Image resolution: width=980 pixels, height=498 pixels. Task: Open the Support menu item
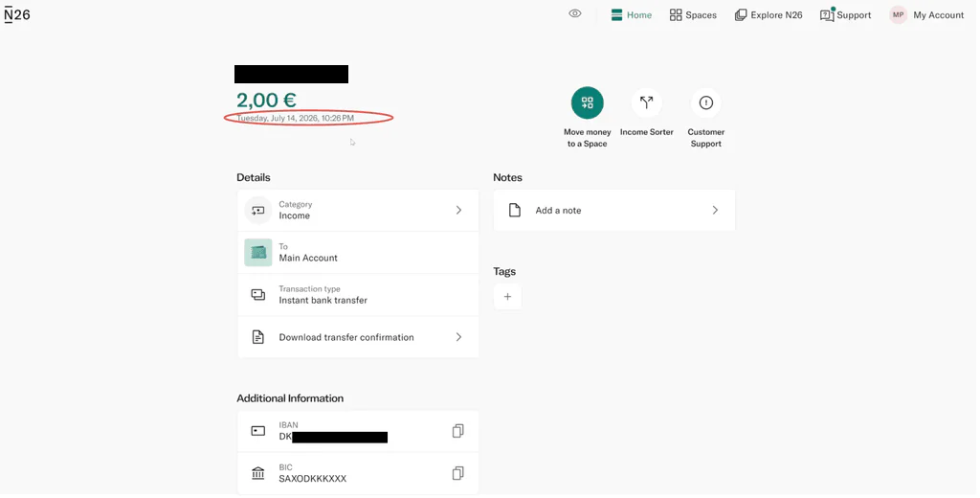pyautogui.click(x=846, y=15)
